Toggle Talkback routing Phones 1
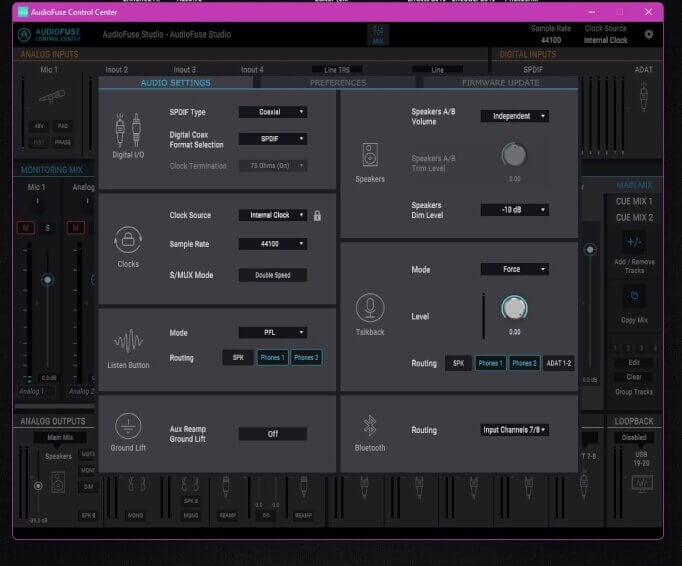682x566 pixels. click(490, 363)
